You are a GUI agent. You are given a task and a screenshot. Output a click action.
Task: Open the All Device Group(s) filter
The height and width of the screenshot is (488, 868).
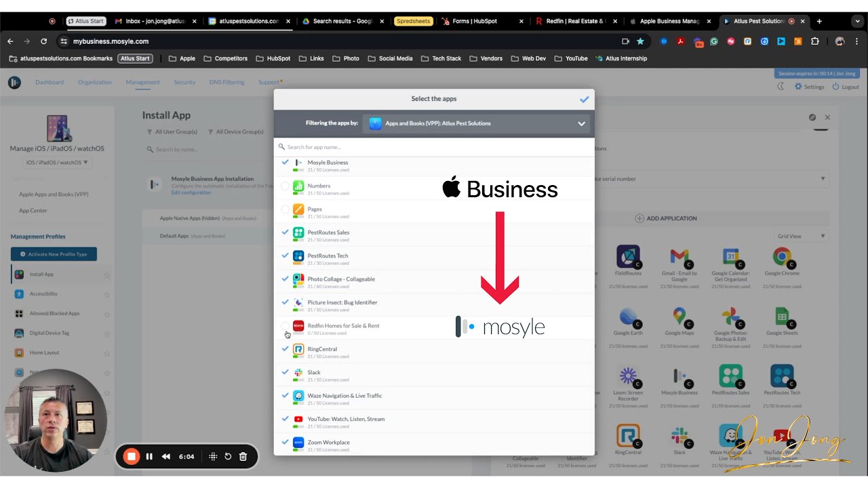tap(236, 131)
